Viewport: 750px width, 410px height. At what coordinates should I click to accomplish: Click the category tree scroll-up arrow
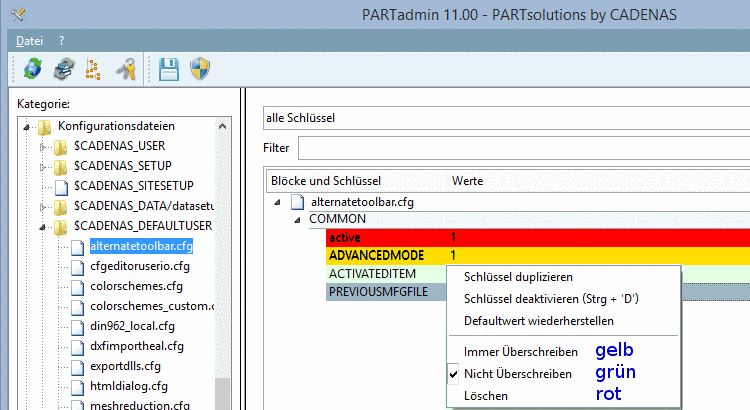point(222,126)
